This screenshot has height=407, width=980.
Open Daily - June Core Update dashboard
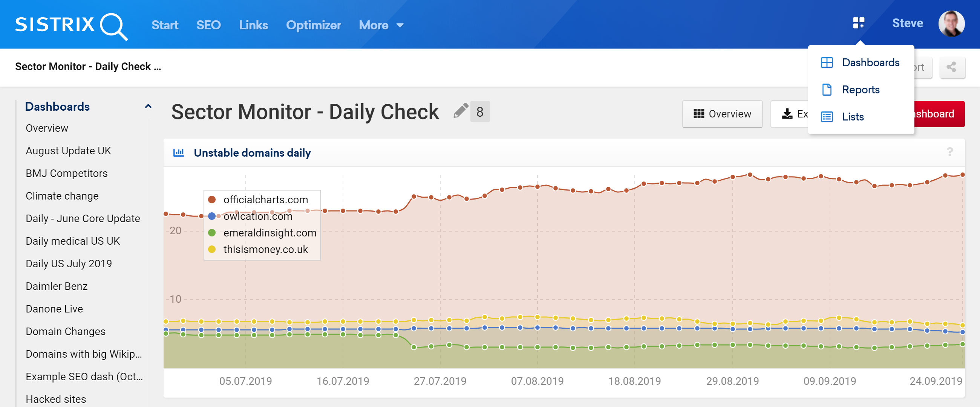pos(83,218)
